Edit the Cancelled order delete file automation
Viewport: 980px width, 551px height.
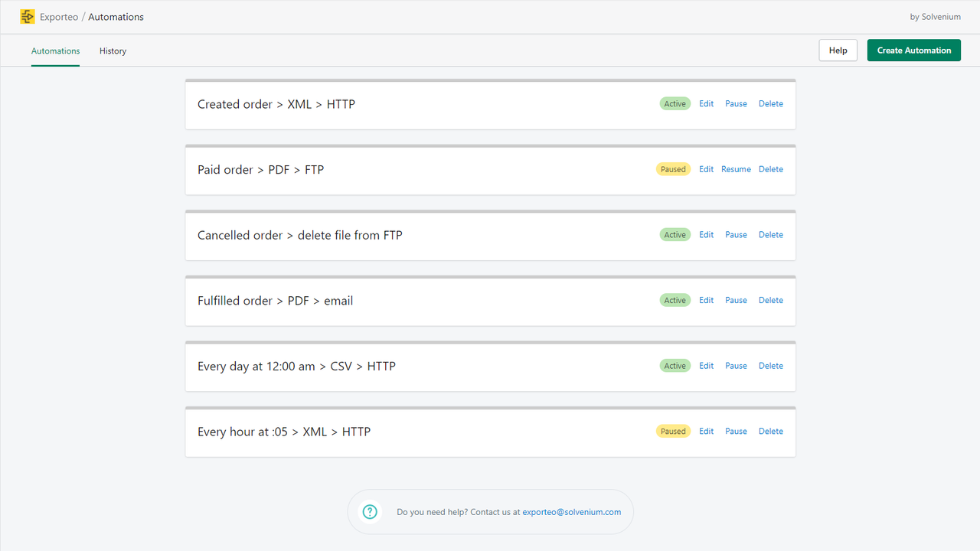[x=706, y=235]
